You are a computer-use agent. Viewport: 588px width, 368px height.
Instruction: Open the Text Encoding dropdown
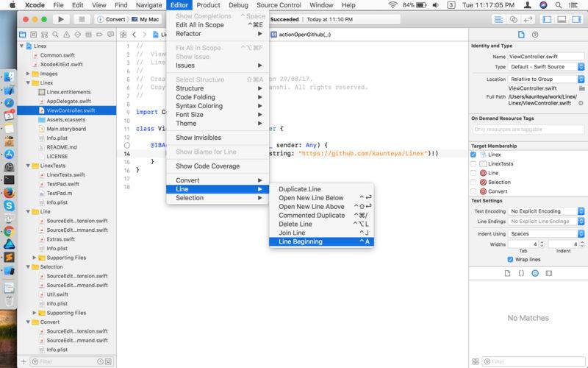click(x=546, y=211)
